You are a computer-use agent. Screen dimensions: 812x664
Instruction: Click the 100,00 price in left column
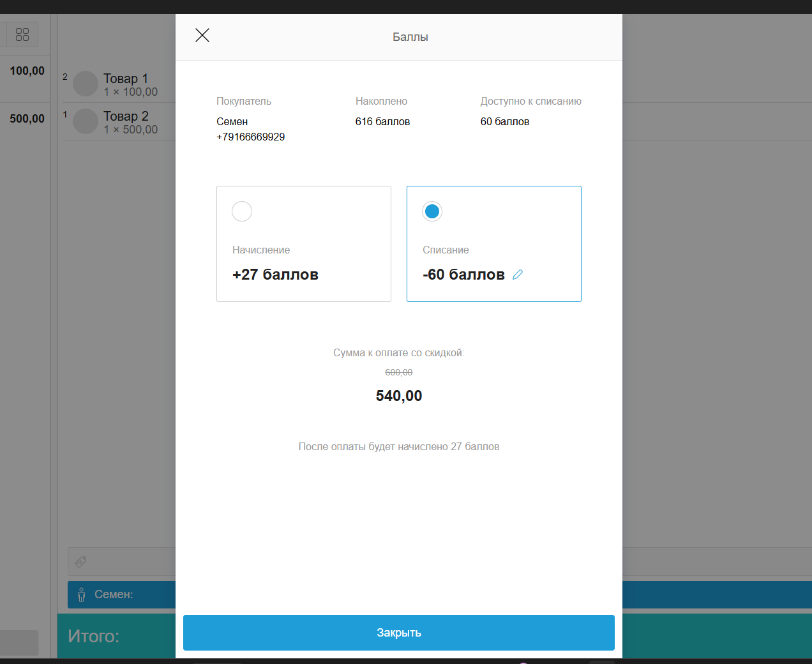coord(27,71)
